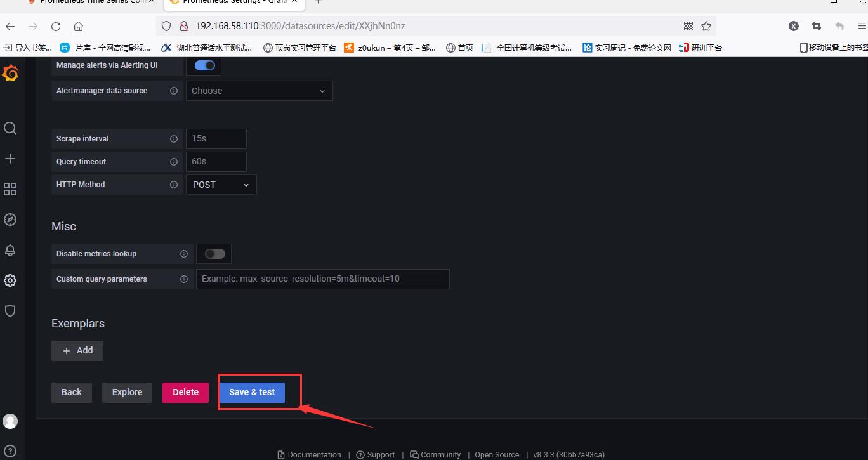This screenshot has width=868, height=460.
Task: Open bookmark 导入书签
Action: [28, 48]
